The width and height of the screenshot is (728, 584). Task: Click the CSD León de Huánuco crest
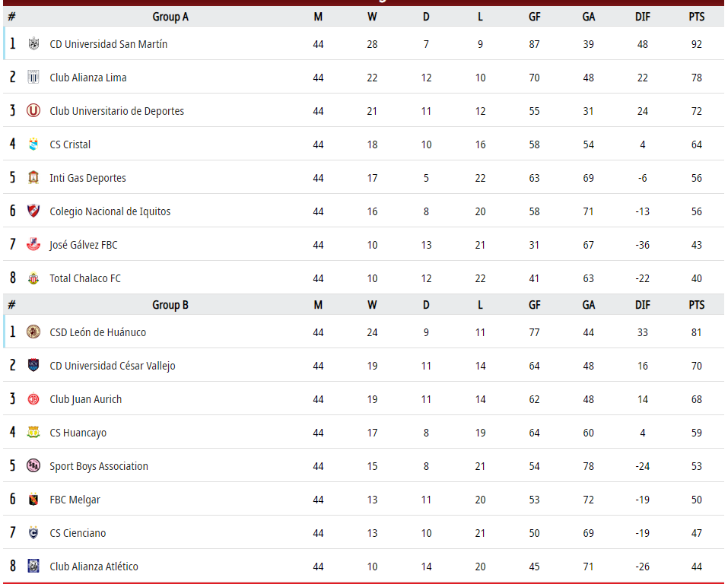(33, 332)
